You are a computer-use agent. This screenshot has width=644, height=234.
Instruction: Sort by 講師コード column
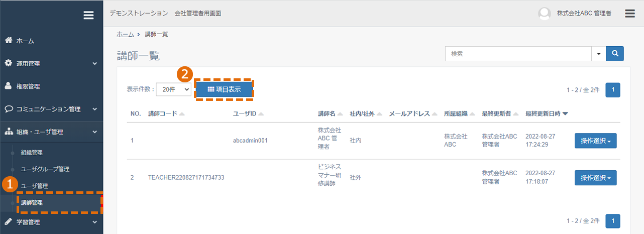coord(166,114)
